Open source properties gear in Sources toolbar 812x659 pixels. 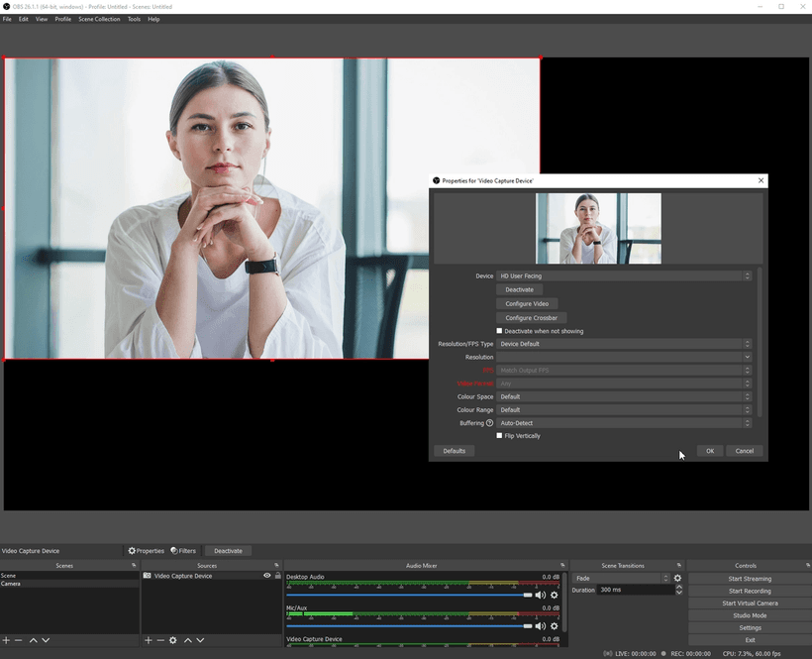click(x=173, y=640)
